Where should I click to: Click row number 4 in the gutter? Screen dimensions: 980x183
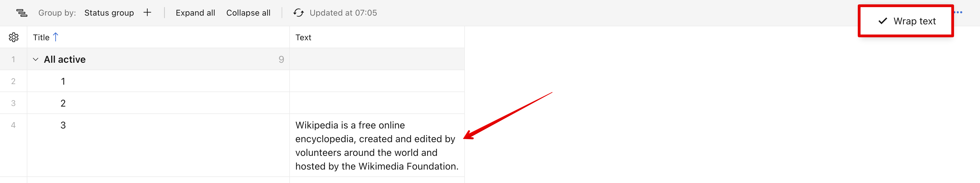[x=13, y=125]
